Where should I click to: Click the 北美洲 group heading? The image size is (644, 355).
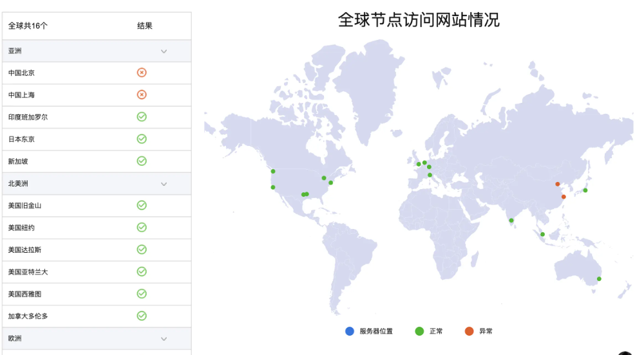(x=18, y=184)
